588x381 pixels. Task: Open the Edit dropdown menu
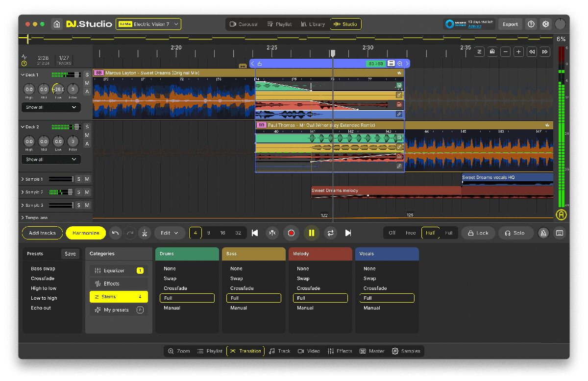170,233
